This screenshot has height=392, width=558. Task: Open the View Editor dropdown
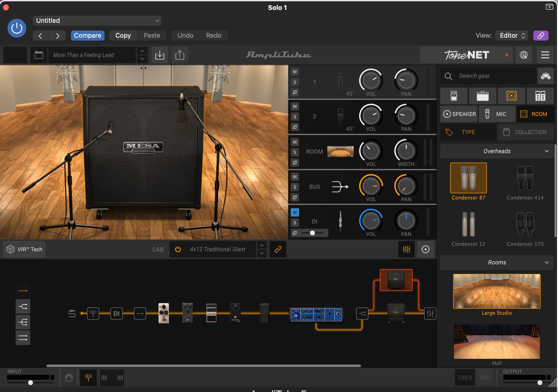(512, 35)
